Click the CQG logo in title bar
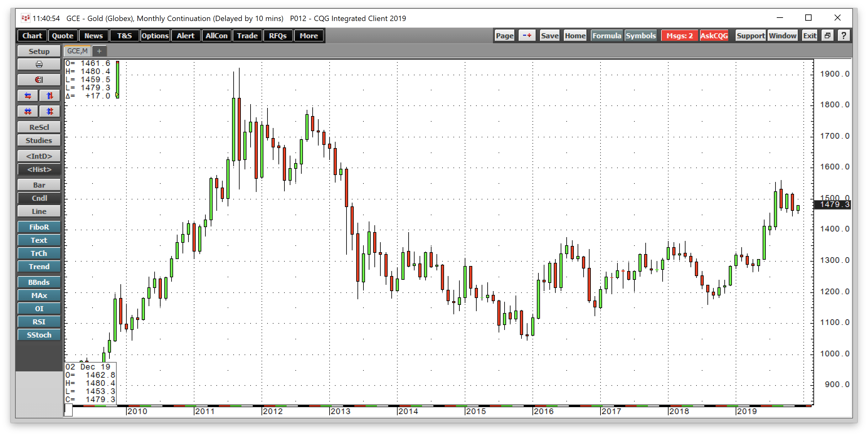 click(25, 18)
